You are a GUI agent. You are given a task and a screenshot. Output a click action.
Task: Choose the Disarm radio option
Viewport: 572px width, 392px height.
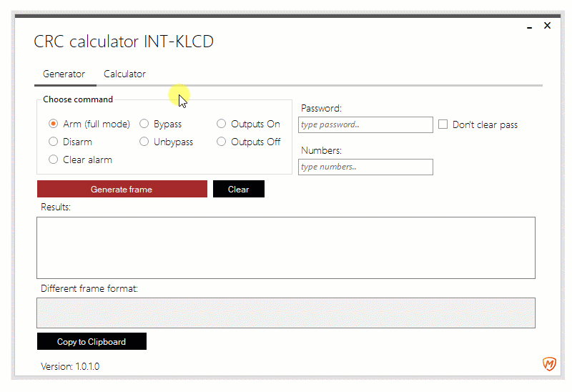click(54, 142)
